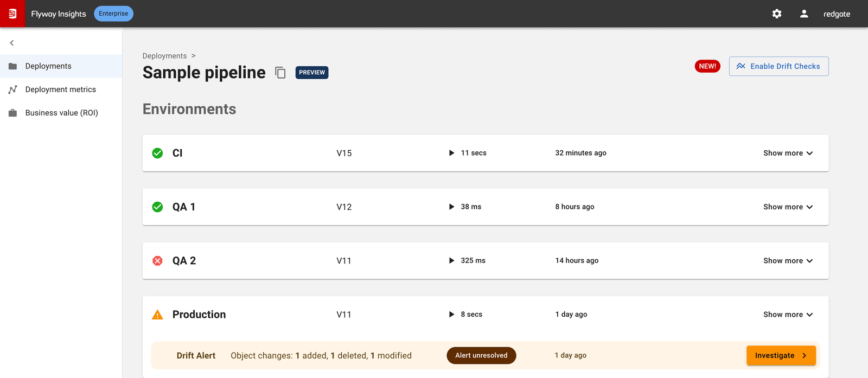Open Deployments in the sidebar
This screenshot has height=378, width=868.
(x=61, y=66)
